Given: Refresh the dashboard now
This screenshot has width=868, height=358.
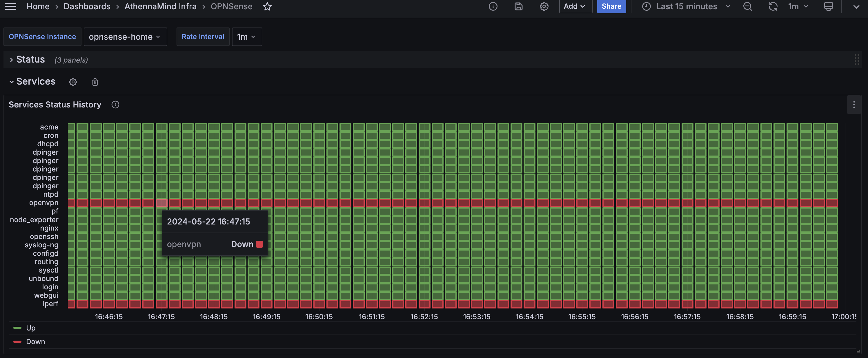Looking at the screenshot, I should coord(773,6).
